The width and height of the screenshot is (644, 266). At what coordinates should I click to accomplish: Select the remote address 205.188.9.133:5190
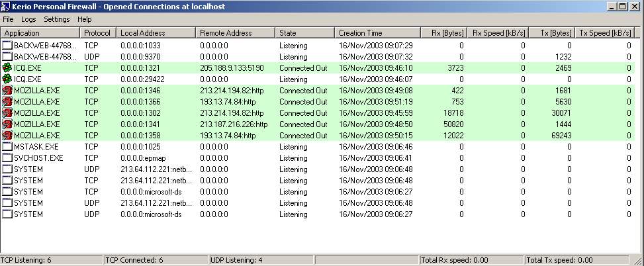(x=232, y=68)
